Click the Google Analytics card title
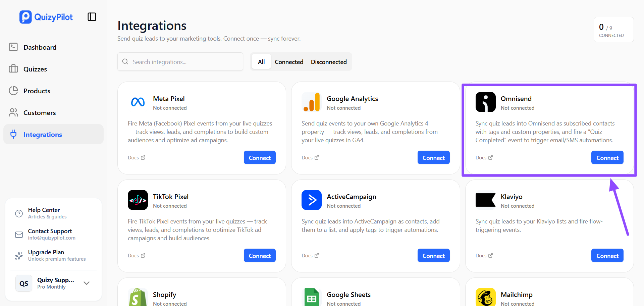The height and width of the screenshot is (306, 644). pos(353,99)
